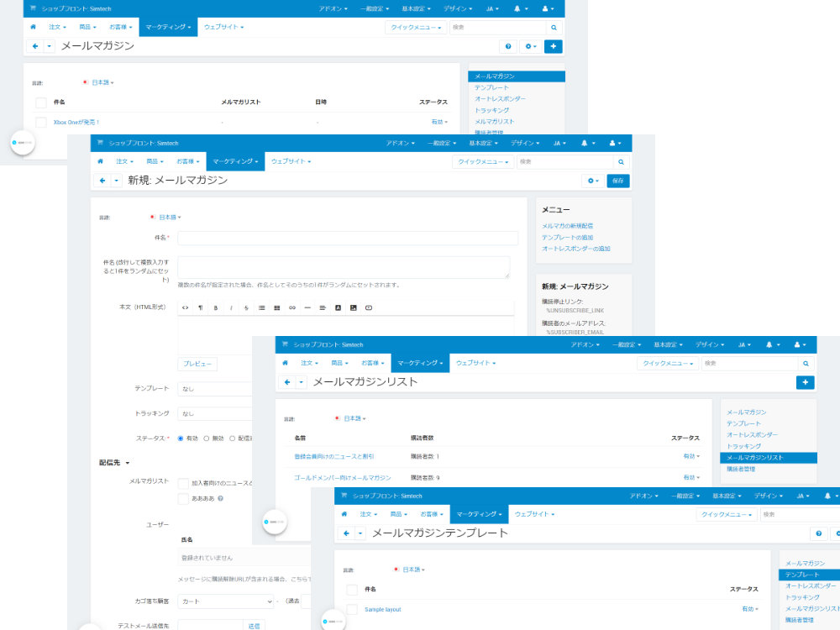Insert a link via the editor toolbar
Screen dimensions: 840x630
click(x=292, y=308)
